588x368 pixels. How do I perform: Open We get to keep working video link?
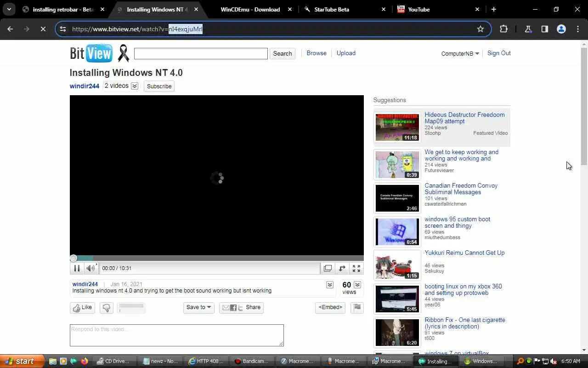pyautogui.click(x=461, y=155)
